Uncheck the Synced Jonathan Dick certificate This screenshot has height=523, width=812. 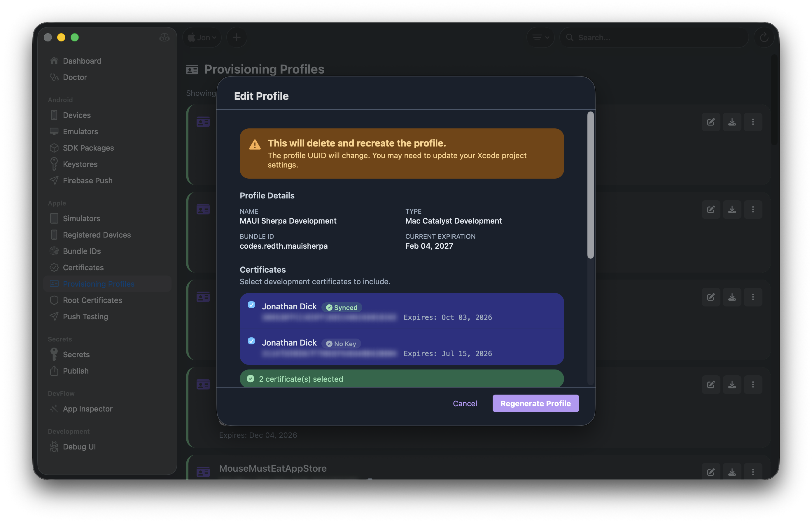(x=251, y=305)
